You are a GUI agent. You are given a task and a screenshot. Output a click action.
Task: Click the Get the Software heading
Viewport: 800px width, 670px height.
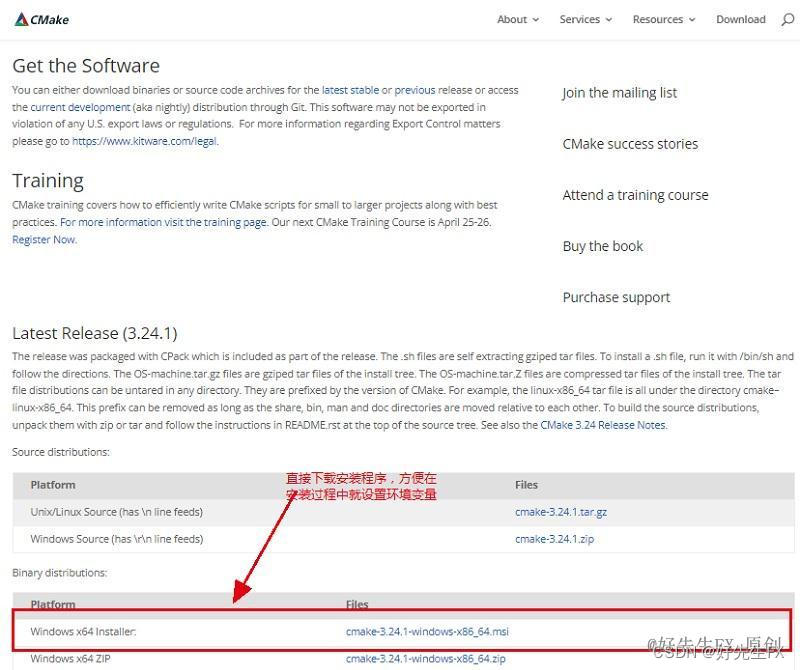(x=86, y=66)
